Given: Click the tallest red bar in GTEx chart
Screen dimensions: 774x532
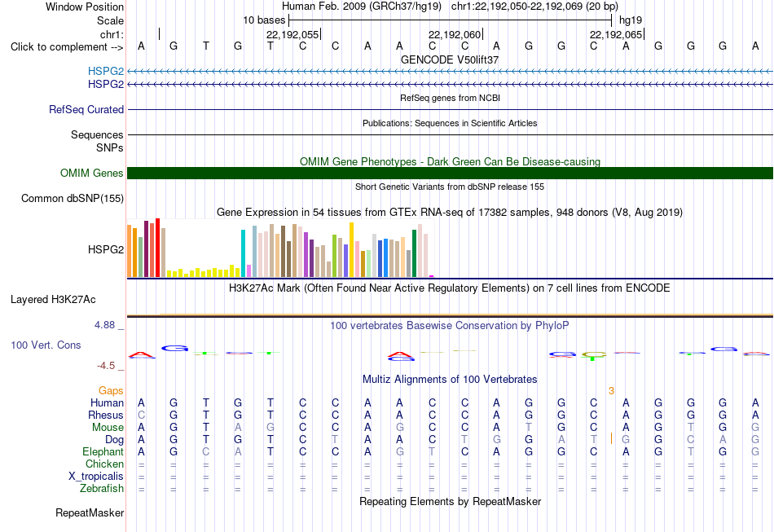Looking at the screenshot, I should 157,248.
